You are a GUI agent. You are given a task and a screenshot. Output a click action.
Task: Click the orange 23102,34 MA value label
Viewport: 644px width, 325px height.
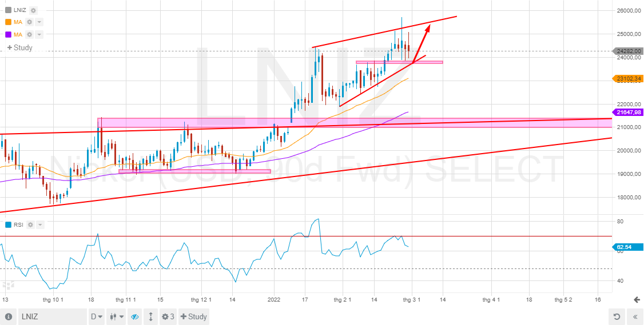coord(629,78)
